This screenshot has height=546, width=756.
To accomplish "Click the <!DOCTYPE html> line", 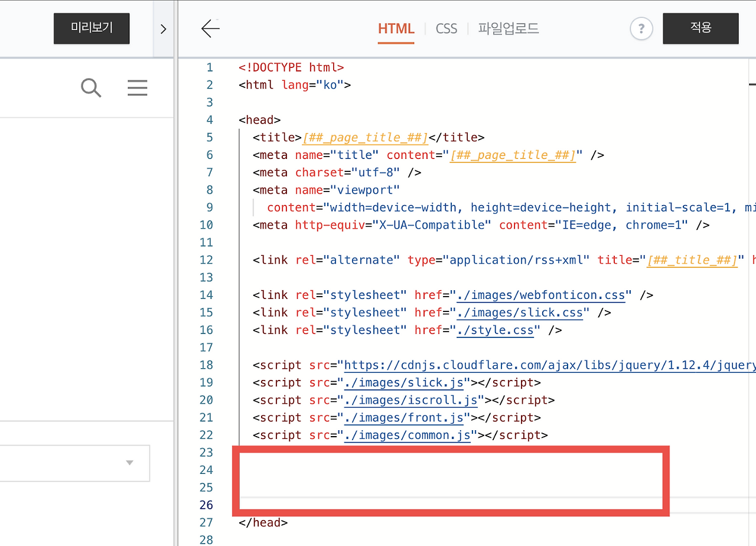I will point(291,67).
